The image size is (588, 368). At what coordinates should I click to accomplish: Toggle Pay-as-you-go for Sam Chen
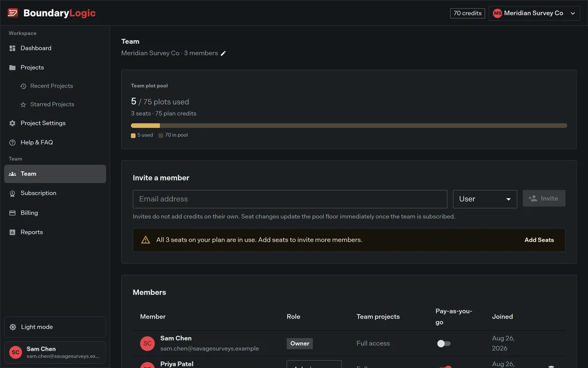(444, 343)
